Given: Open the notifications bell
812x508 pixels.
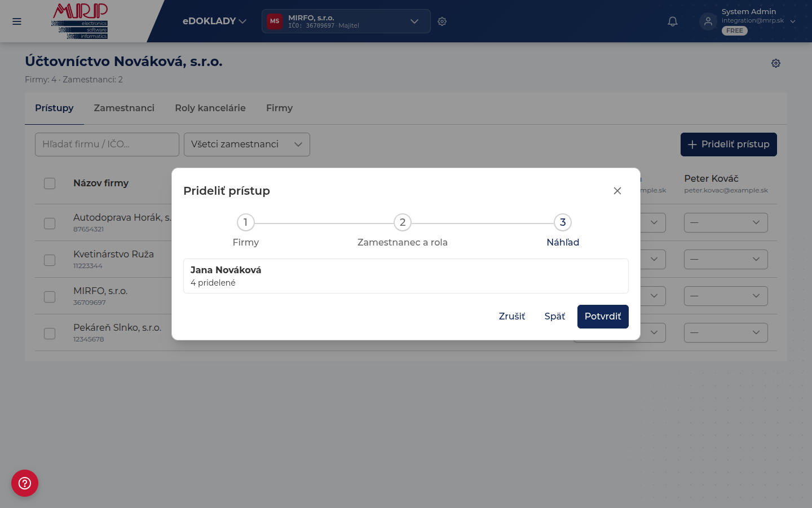Looking at the screenshot, I should [x=673, y=21].
